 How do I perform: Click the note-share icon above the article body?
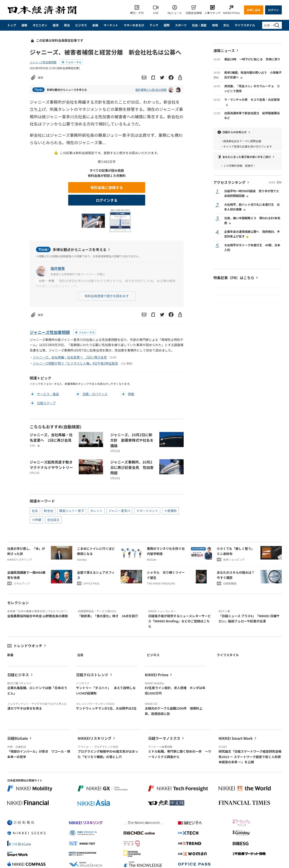tap(153, 78)
